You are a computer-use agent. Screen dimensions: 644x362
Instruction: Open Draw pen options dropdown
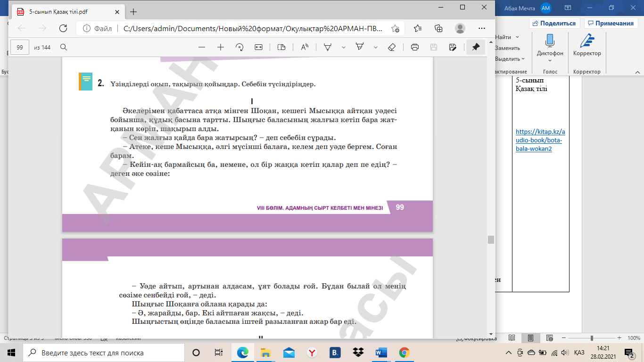[x=344, y=47]
